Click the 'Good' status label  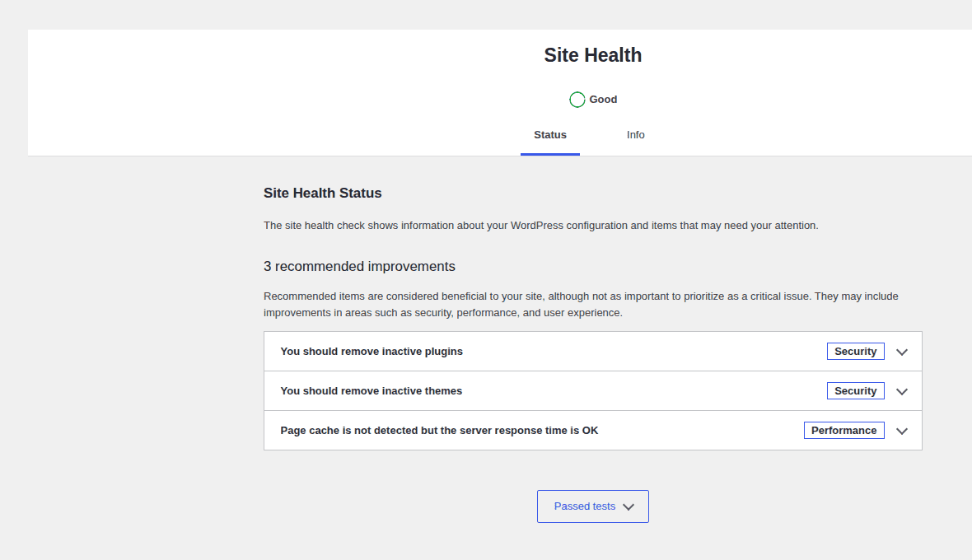click(x=603, y=100)
